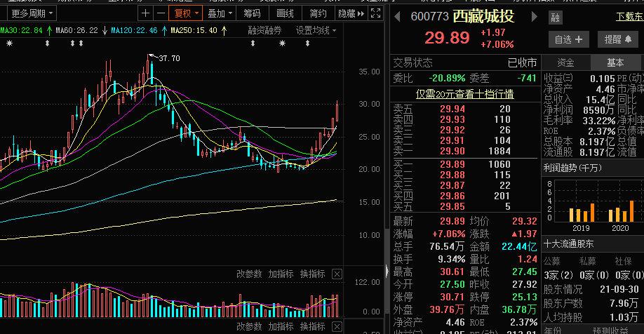Expand hidden toolbar via 隐藏 button

351,13
